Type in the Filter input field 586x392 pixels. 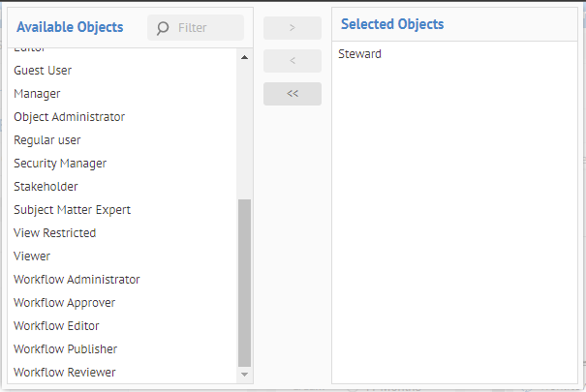click(x=205, y=28)
